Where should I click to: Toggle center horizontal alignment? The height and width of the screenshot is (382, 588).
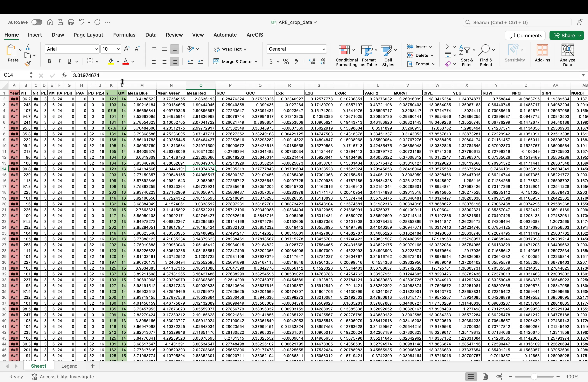(164, 61)
